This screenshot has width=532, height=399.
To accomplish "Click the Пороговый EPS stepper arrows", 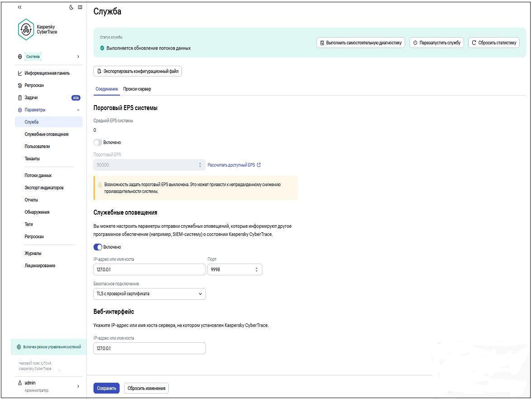I will click(x=200, y=165).
